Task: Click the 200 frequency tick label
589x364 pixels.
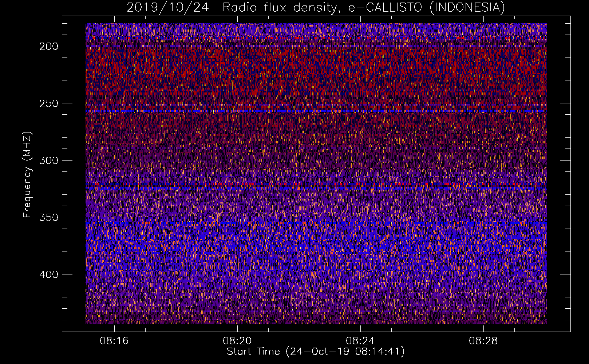Action: tap(49, 46)
